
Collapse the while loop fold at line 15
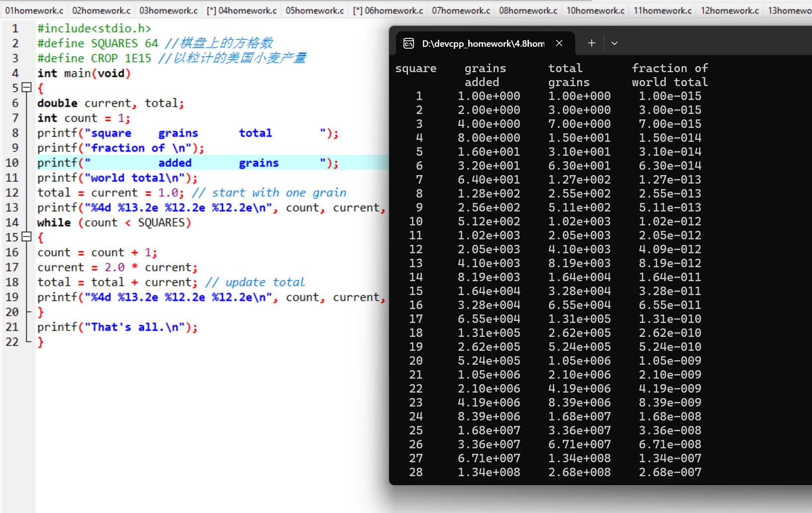[27, 237]
